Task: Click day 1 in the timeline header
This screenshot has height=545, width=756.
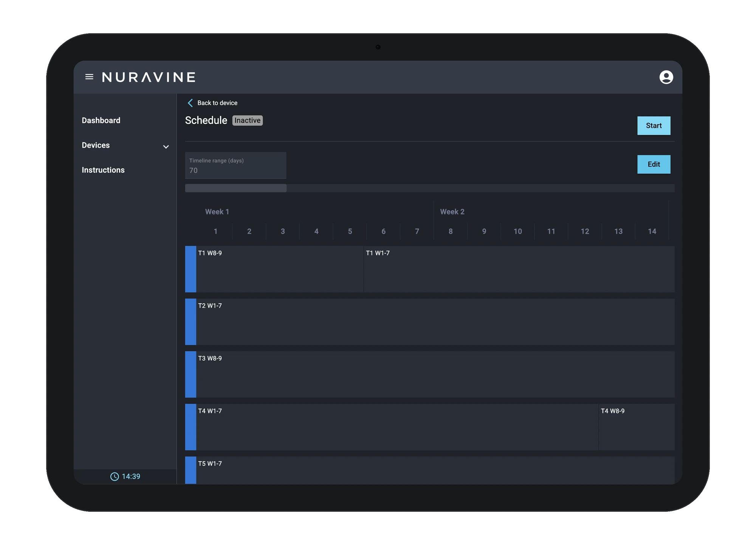Action: coord(215,232)
